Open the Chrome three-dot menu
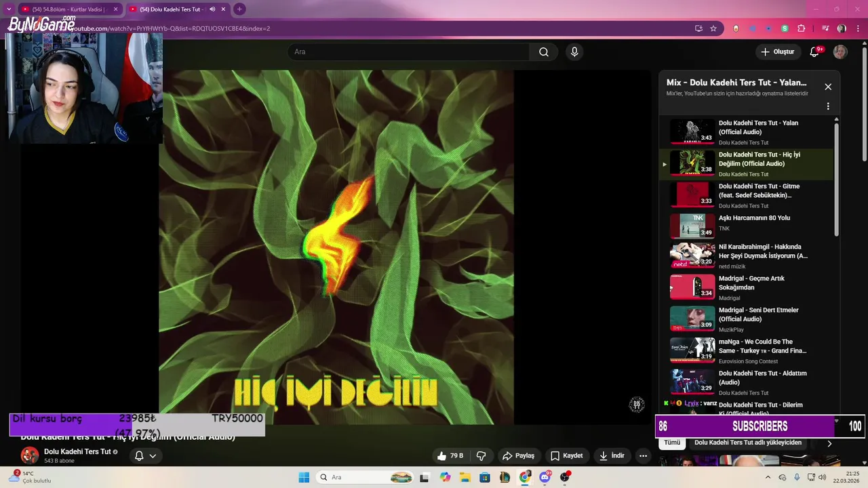Image resolution: width=868 pixels, height=488 pixels. coord(858,28)
